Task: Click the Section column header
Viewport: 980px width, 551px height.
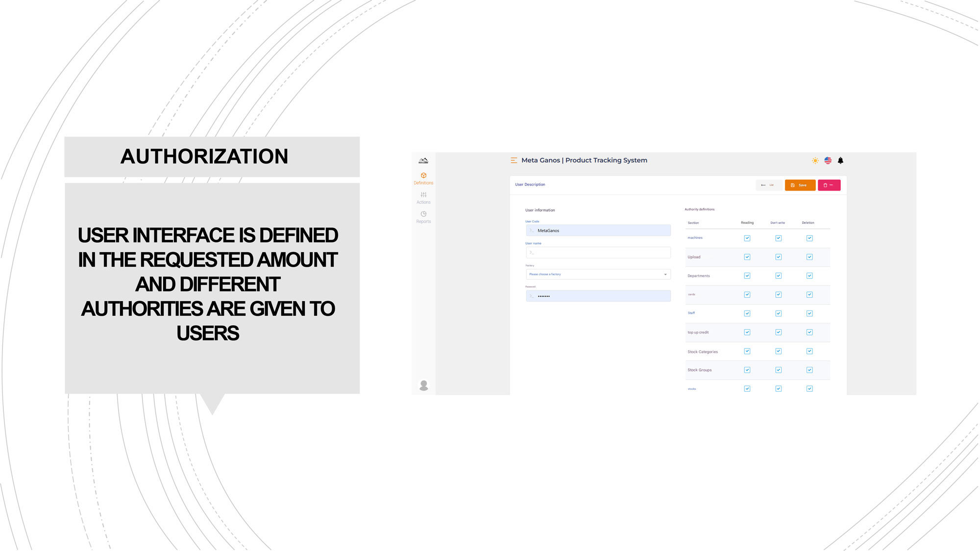Action: [693, 223]
